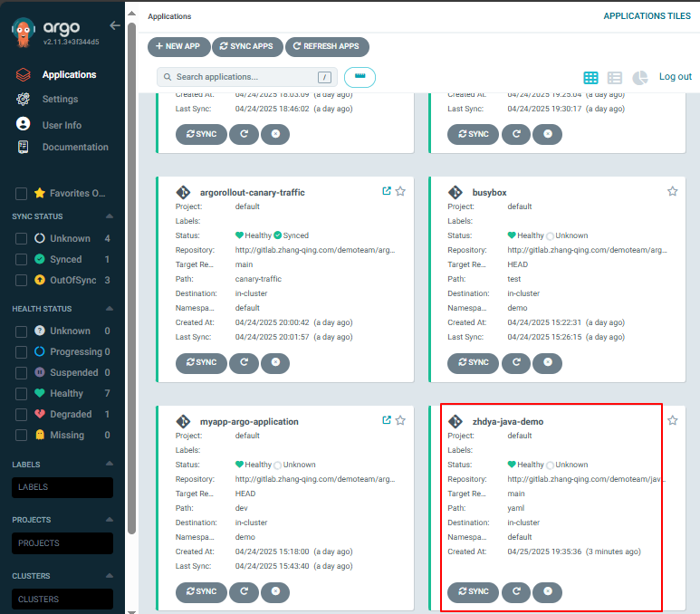This screenshot has height=614, width=700.
Task: Toggle the Favorites Only checkbox
Action: tap(21, 194)
